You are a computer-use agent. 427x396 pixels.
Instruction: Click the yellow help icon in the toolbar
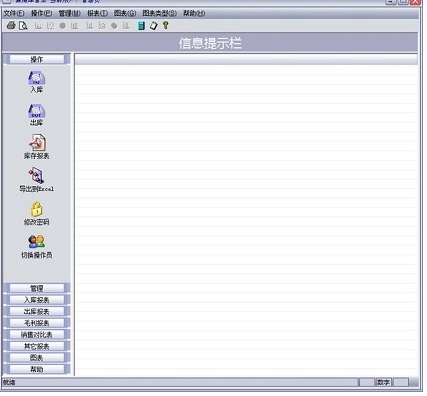click(165, 25)
